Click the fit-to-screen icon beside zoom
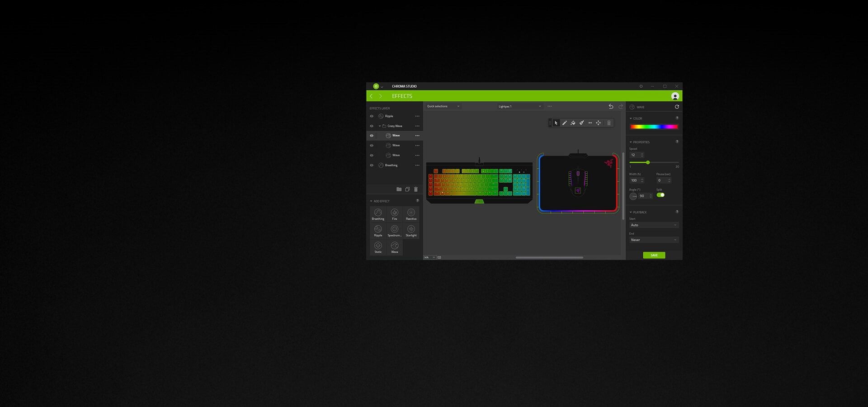The width and height of the screenshot is (868, 407). click(439, 257)
